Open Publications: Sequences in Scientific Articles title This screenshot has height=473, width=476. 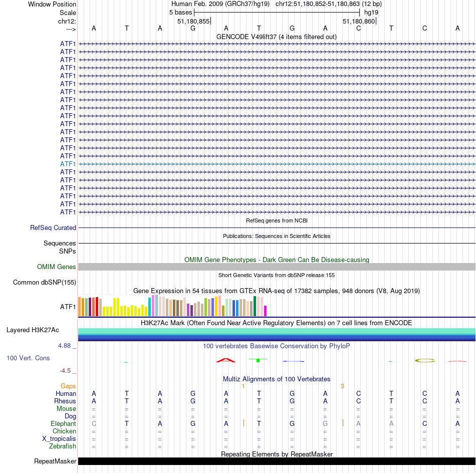tap(277, 236)
